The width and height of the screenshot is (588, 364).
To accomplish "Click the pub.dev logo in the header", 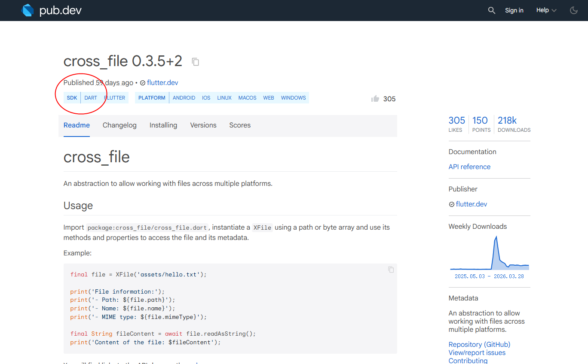I will click(x=52, y=10).
